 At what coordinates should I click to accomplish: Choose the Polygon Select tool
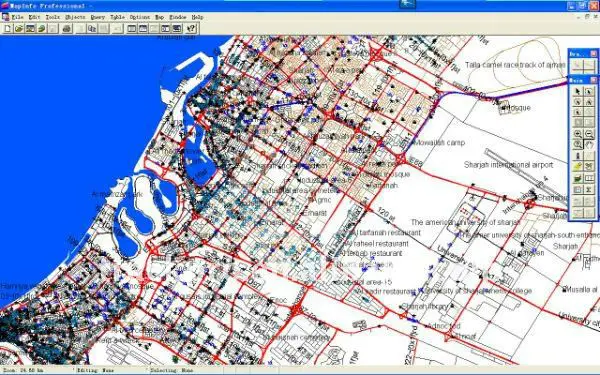[589, 102]
